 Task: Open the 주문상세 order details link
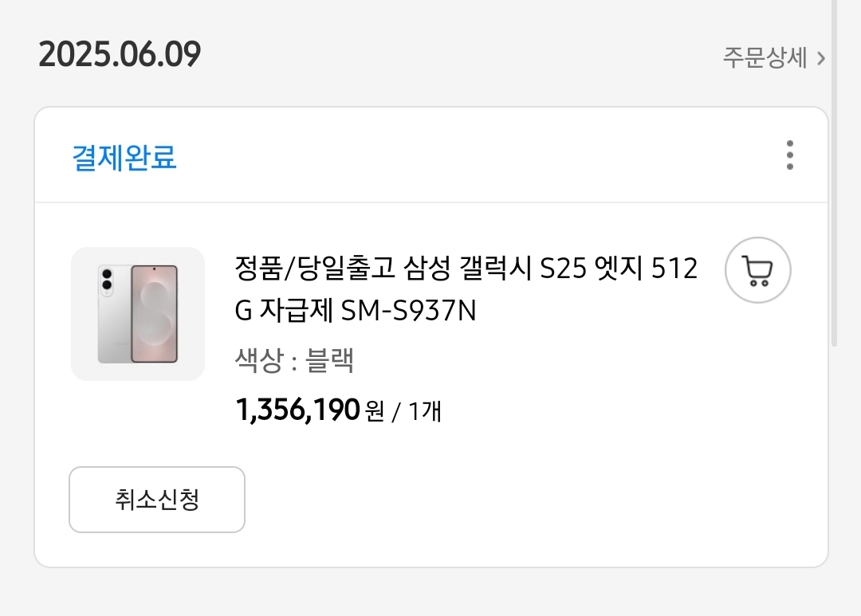pyautogui.click(x=765, y=58)
